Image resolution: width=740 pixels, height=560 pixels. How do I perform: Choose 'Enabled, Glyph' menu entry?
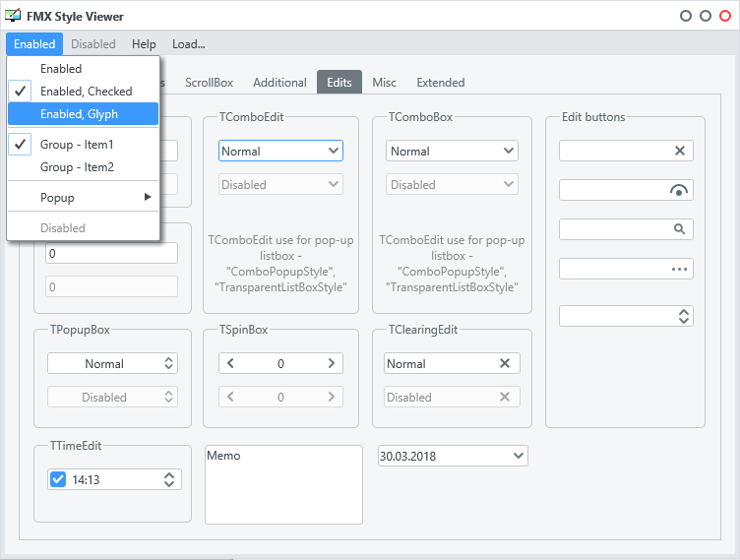pos(83,114)
